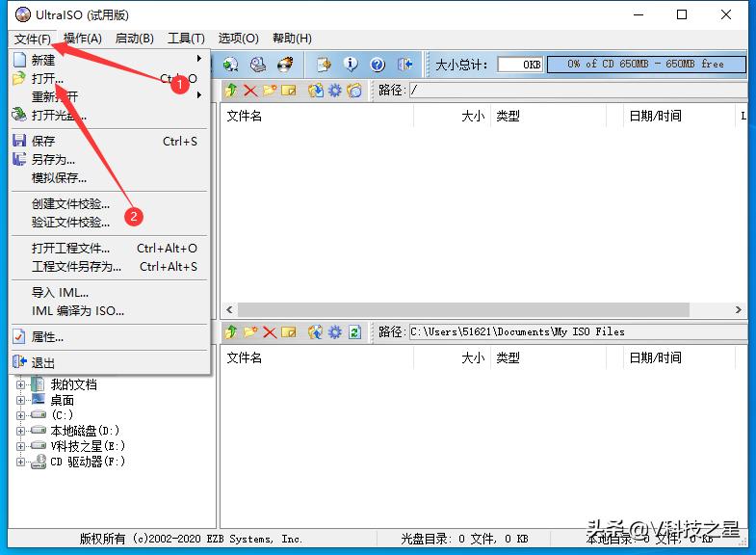
Task: Select 桌面 label in local tree
Action: pyautogui.click(x=63, y=400)
